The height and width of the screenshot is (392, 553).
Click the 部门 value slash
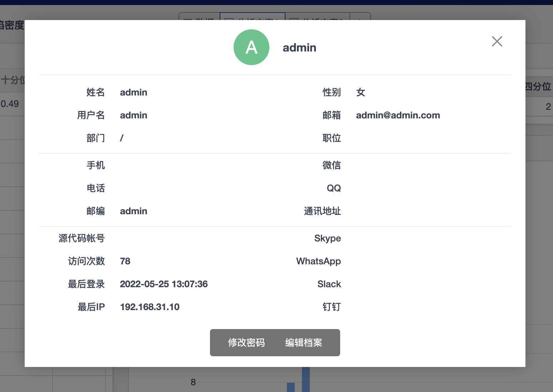click(x=122, y=138)
